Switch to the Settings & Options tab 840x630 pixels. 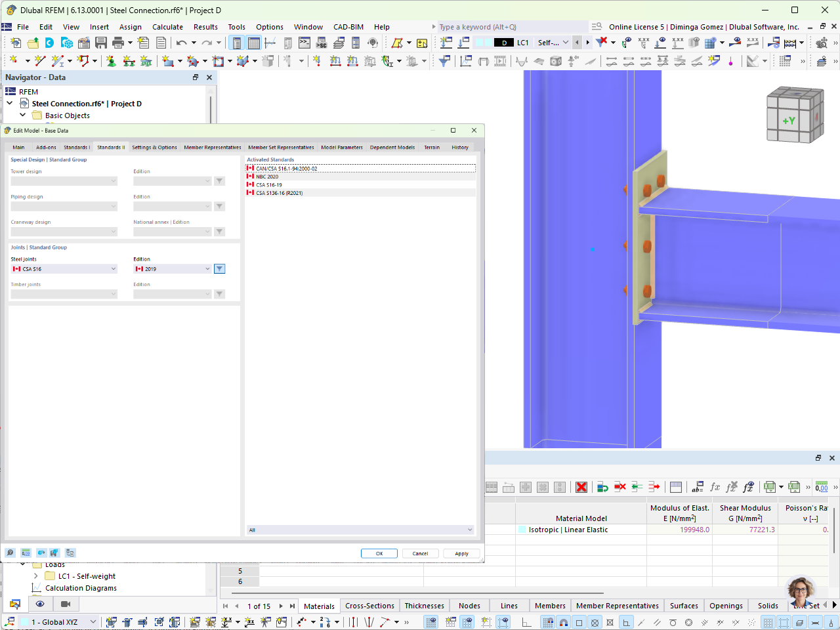click(x=155, y=147)
